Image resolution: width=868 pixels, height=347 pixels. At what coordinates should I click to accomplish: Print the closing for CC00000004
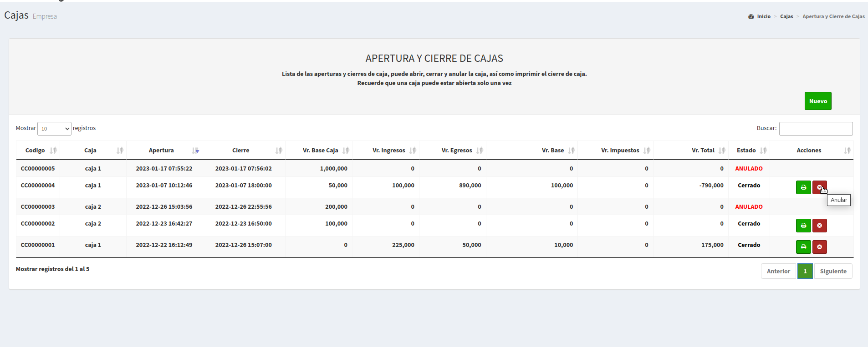[x=803, y=187]
